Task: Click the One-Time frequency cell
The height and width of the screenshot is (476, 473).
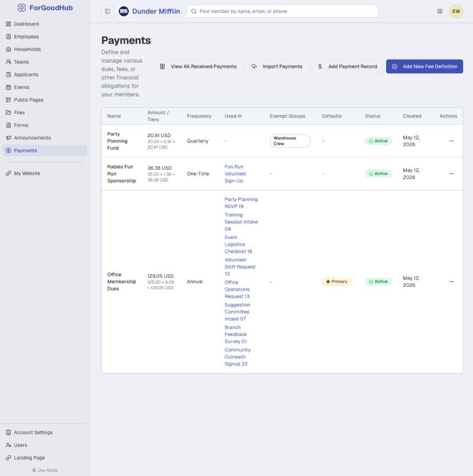Action: pyautogui.click(x=198, y=174)
